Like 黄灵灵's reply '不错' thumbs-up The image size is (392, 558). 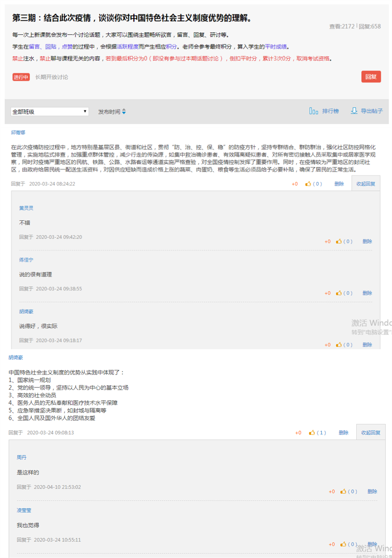tap(339, 241)
